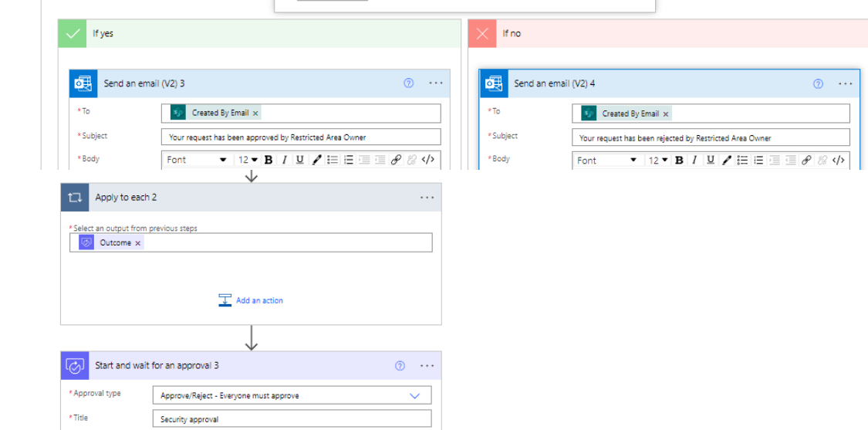Screen dimensions: 868x430
Task: Insert numbered list in email 3 body
Action: (348, 160)
